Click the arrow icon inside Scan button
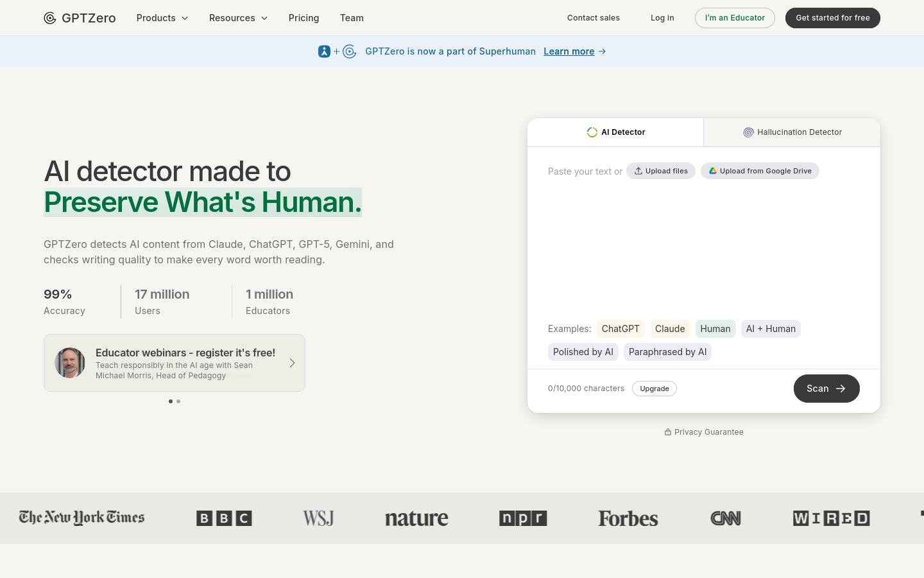 [x=841, y=389]
